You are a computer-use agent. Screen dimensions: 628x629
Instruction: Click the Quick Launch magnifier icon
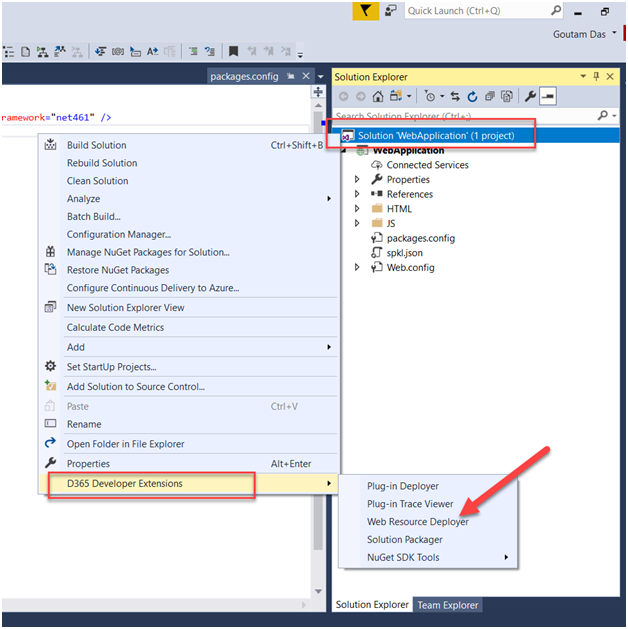pyautogui.click(x=555, y=10)
